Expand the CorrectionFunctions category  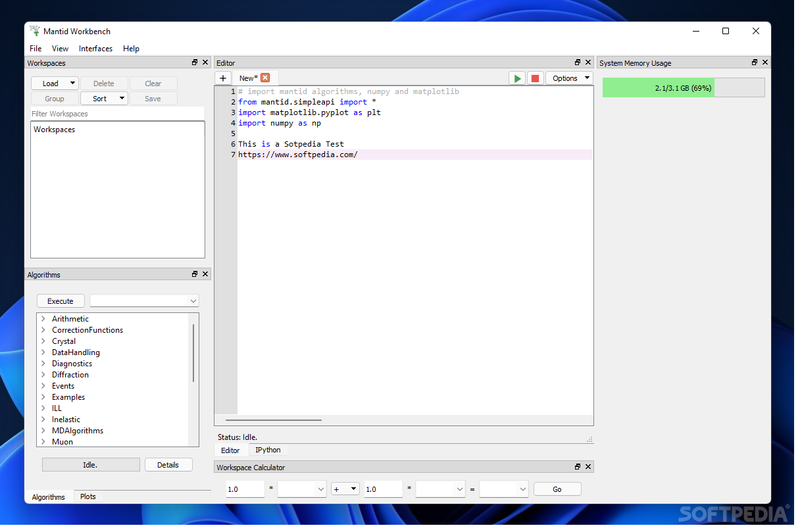click(x=43, y=330)
